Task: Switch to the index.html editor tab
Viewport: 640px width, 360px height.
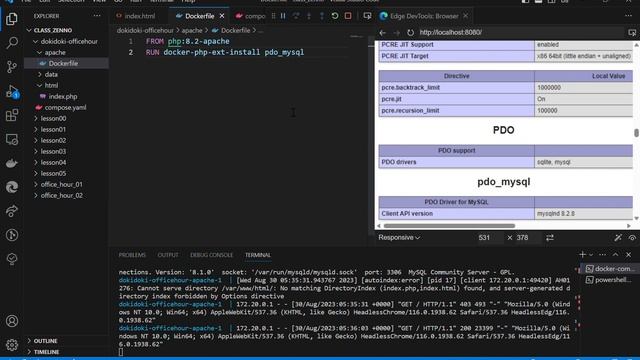Action: (x=140, y=16)
